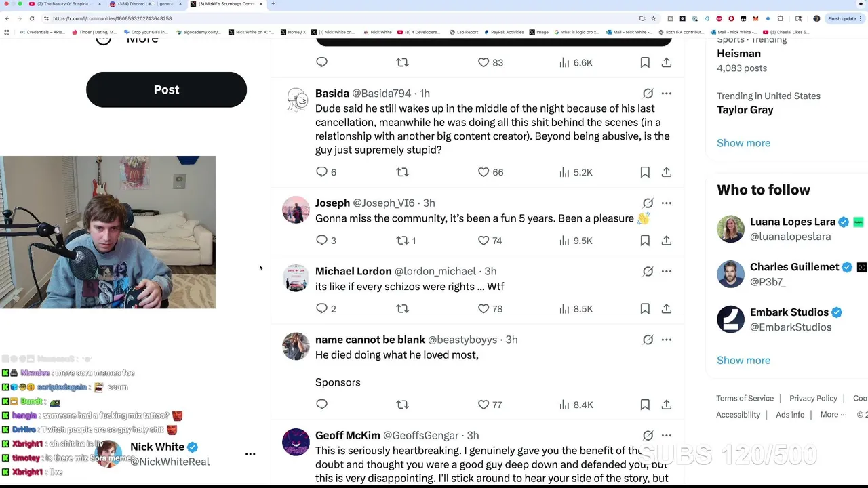
Task: Repost Joseph's community post
Action: coord(403,241)
